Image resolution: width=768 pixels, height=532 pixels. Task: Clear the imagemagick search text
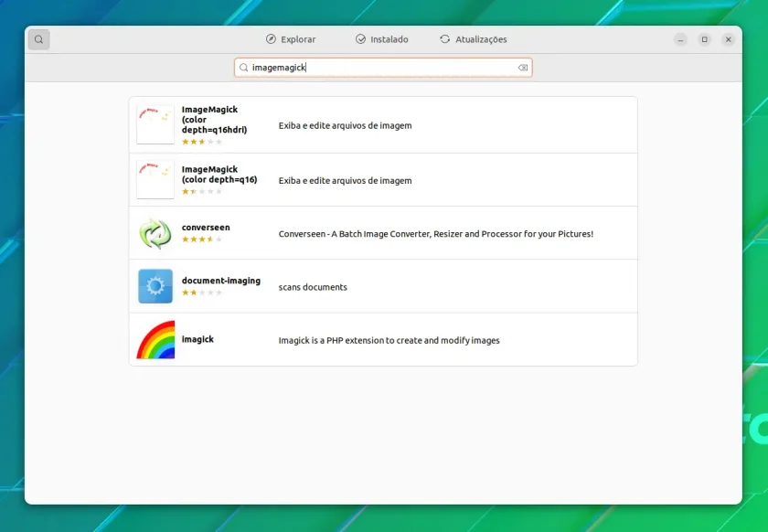click(523, 68)
